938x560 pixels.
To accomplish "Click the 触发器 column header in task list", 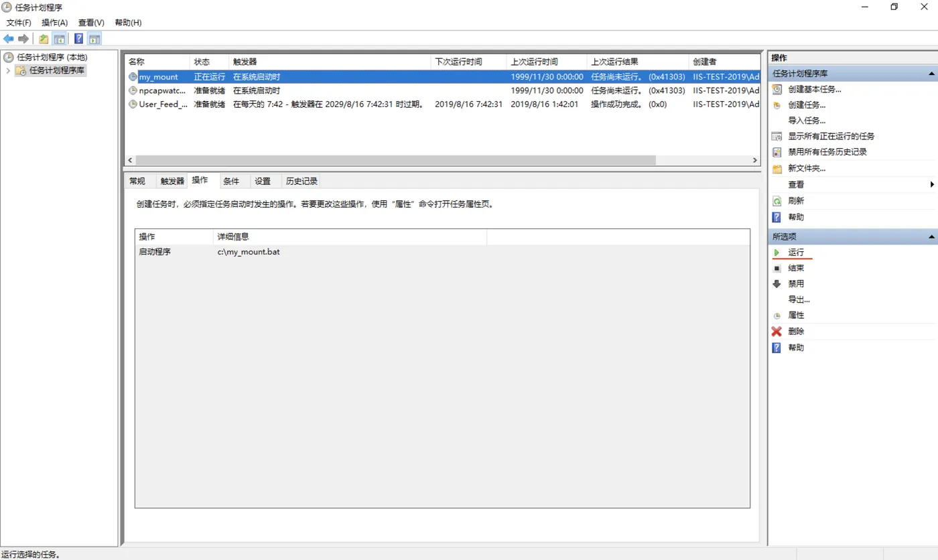I will click(x=330, y=62).
